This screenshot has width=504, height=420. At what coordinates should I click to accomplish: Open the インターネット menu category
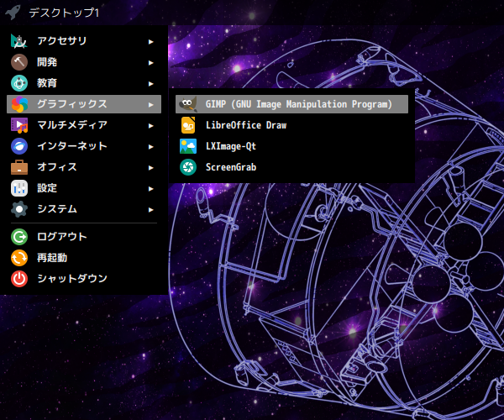tap(84, 146)
